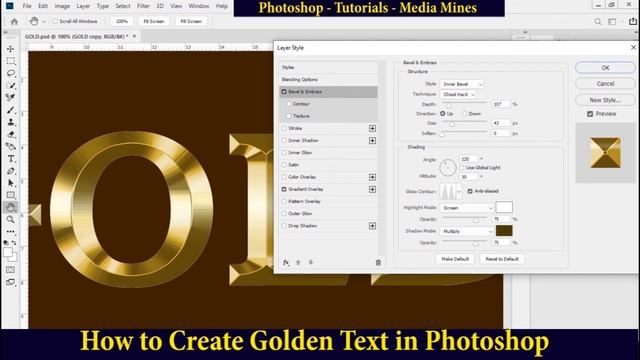This screenshot has width=640, height=360.
Task: Click Cancel in Layer Style dialog
Action: [605, 84]
